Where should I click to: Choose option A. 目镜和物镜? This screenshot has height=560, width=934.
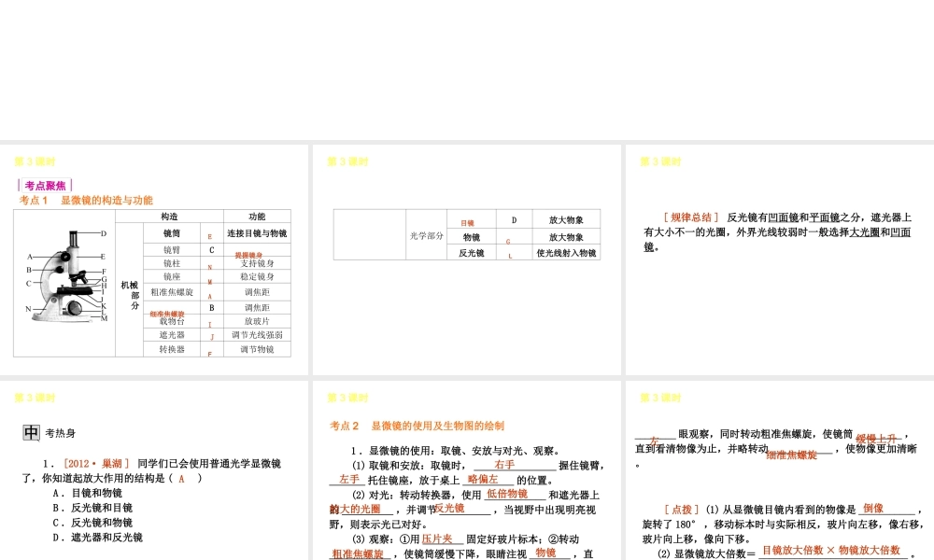88,493
